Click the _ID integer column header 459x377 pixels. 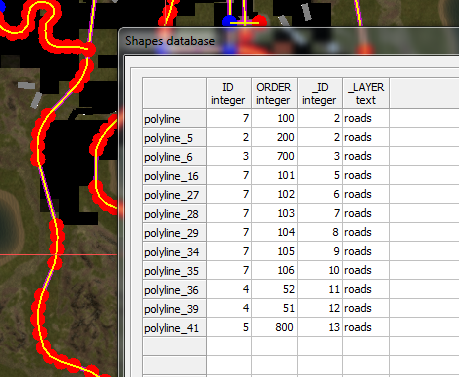[320, 93]
